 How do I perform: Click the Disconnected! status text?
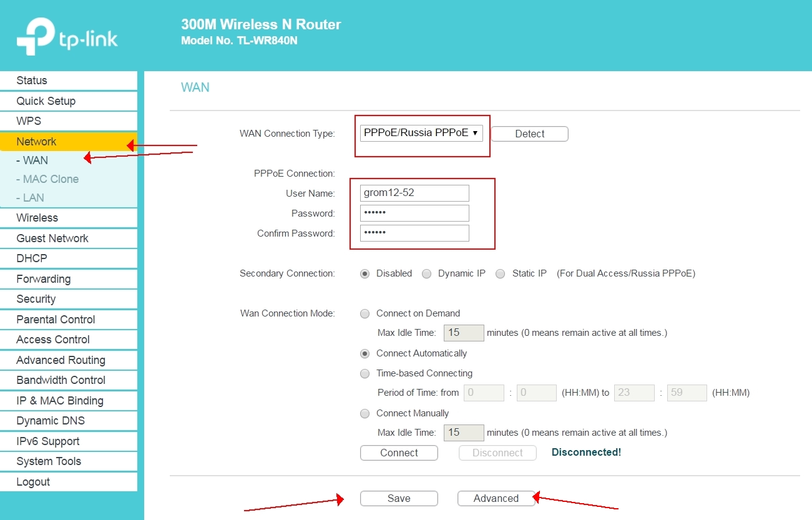tap(586, 452)
